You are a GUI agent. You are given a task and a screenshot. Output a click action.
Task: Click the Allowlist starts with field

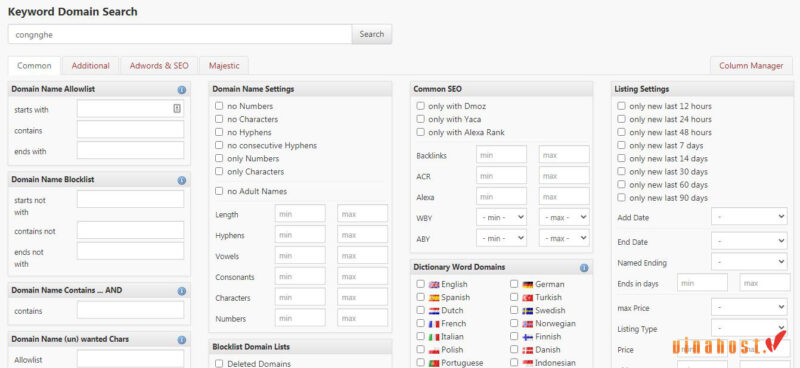pos(131,109)
